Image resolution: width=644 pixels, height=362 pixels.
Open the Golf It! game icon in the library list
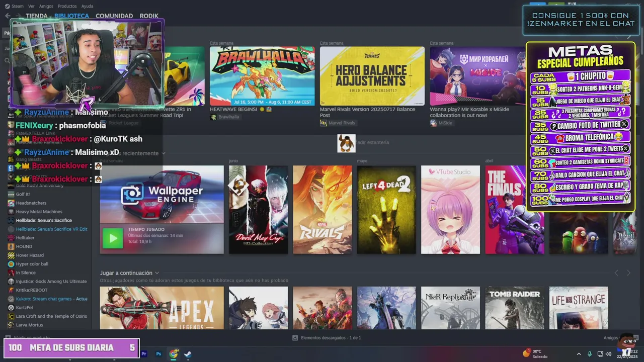click(x=11, y=194)
